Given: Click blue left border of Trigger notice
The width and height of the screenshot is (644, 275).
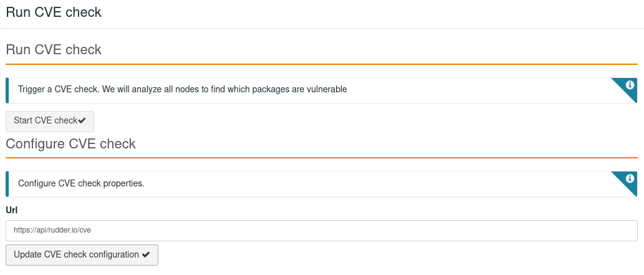Looking at the screenshot, I should pos(7,90).
